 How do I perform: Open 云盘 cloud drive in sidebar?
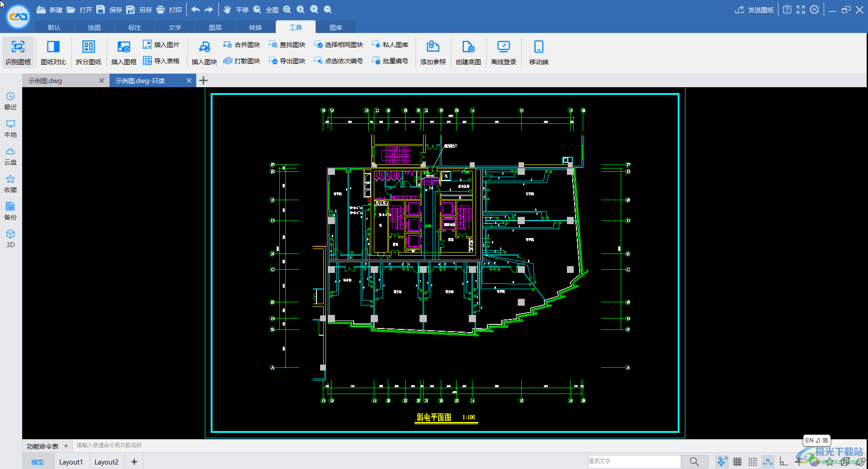coord(10,156)
